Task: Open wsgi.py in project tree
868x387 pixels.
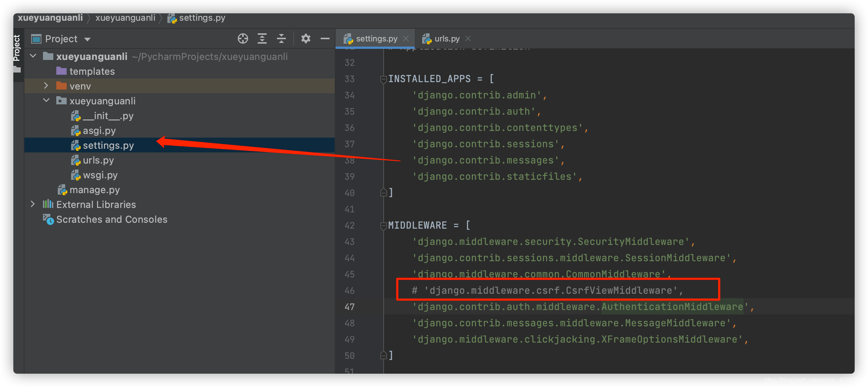Action: tap(100, 175)
